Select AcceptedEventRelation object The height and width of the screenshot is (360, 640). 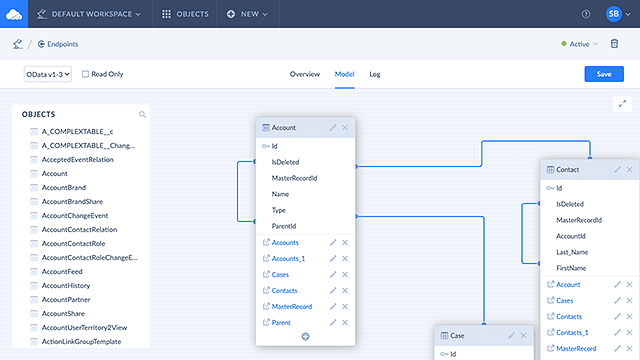tap(78, 160)
